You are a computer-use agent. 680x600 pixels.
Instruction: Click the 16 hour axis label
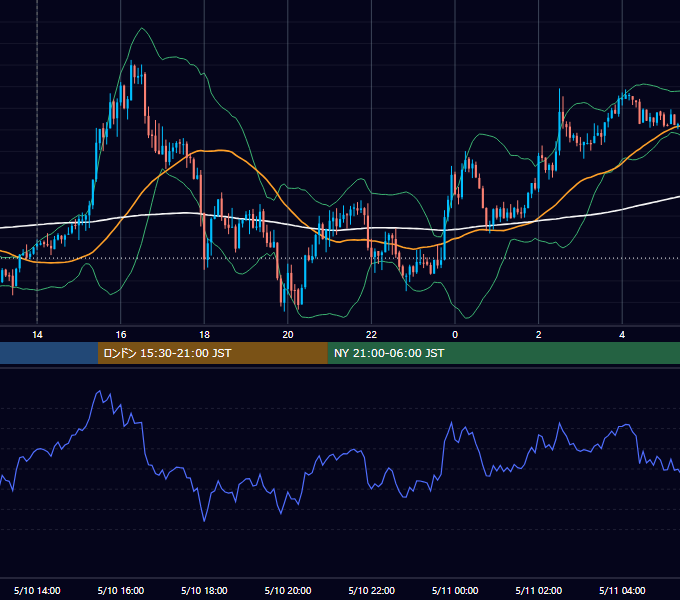point(121,335)
